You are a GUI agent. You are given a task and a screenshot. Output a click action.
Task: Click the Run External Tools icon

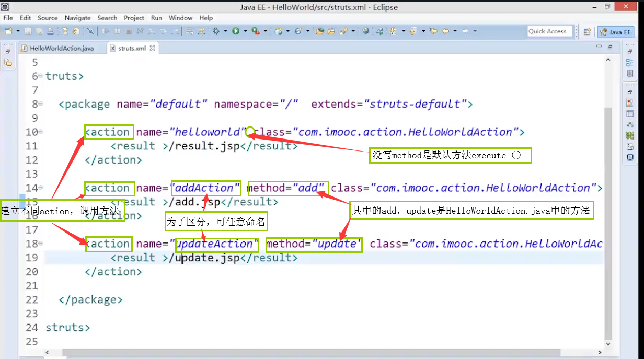click(x=255, y=31)
